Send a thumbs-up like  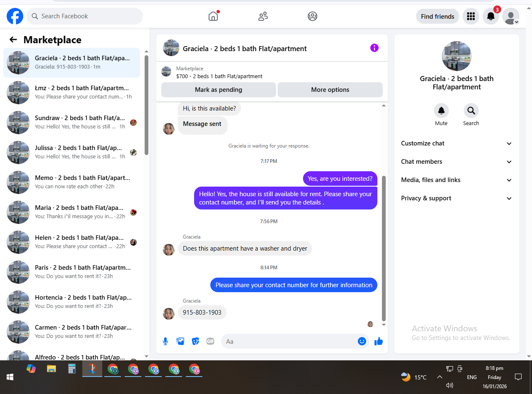pos(379,341)
